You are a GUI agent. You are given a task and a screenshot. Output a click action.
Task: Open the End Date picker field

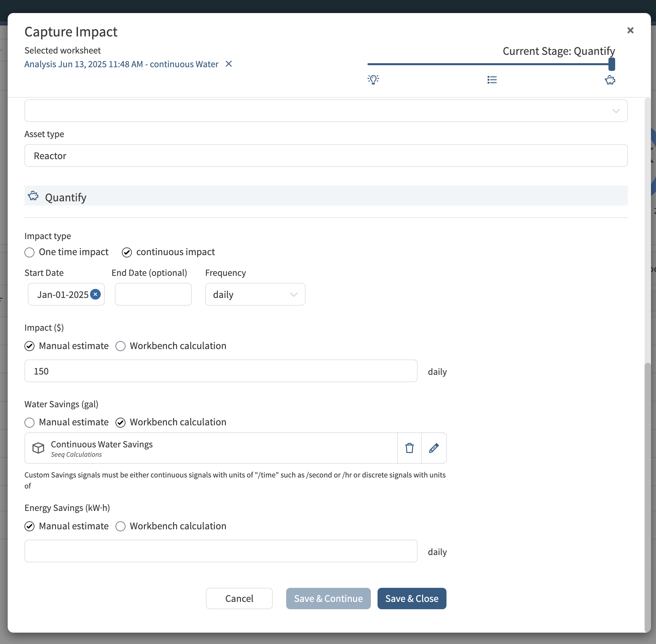(x=153, y=294)
